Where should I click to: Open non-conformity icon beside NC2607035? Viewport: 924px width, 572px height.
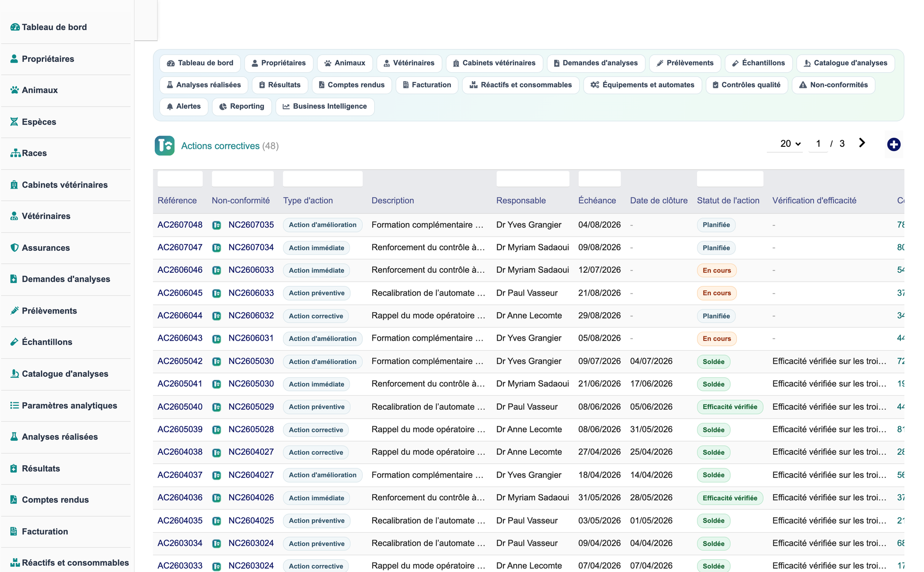(x=217, y=225)
